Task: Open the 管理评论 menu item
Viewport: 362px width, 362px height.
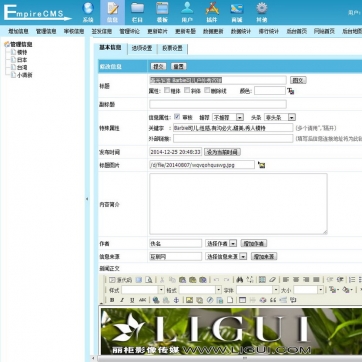Action: click(x=130, y=31)
